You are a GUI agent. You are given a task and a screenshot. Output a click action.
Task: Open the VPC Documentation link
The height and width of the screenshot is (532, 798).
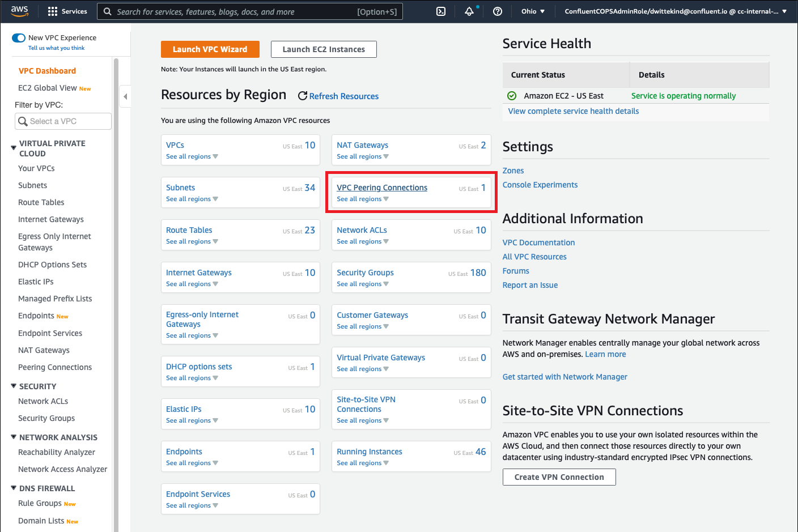[539, 242]
